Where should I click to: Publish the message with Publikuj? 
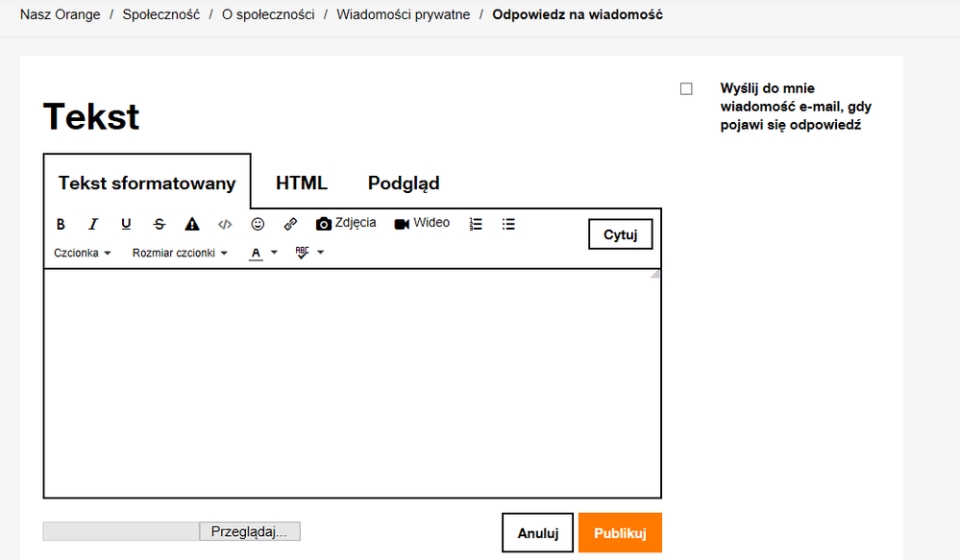pos(619,532)
